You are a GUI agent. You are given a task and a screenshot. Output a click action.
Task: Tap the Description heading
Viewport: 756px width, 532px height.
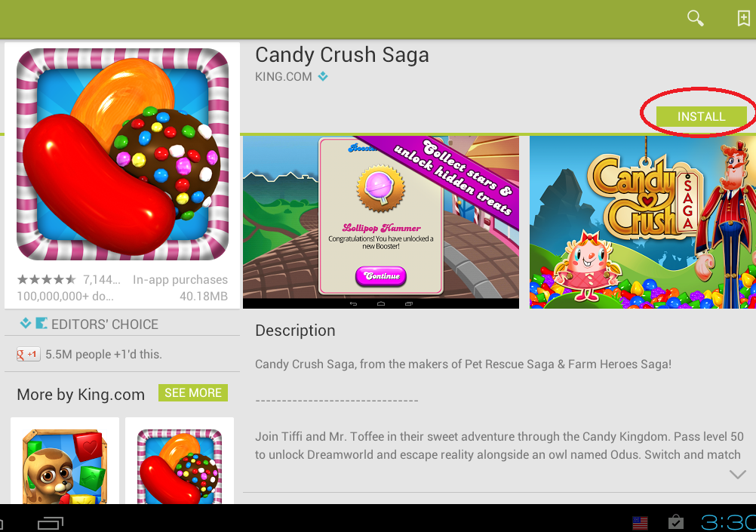pos(295,331)
